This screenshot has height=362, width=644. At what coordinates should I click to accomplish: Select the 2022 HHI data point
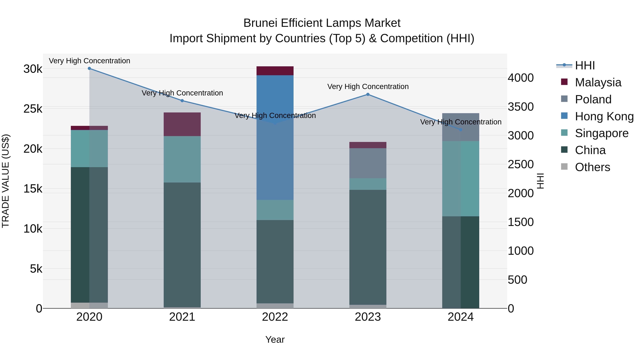(x=275, y=123)
